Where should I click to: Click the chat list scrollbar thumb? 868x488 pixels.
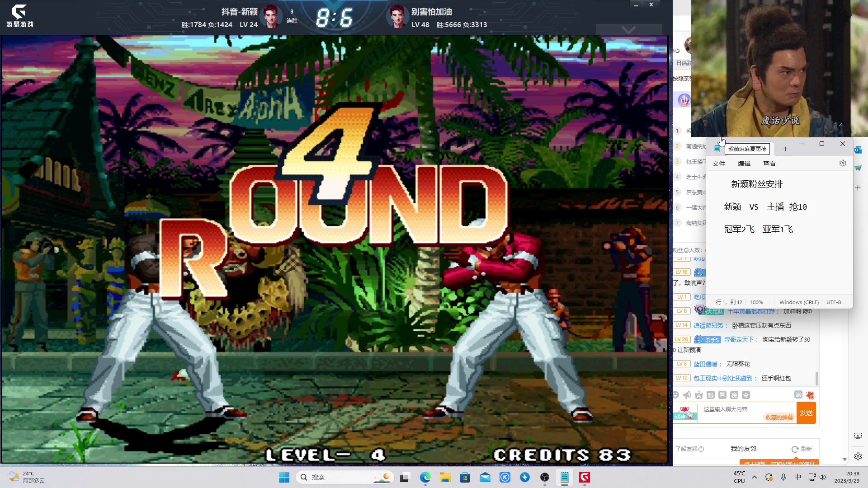point(816,378)
